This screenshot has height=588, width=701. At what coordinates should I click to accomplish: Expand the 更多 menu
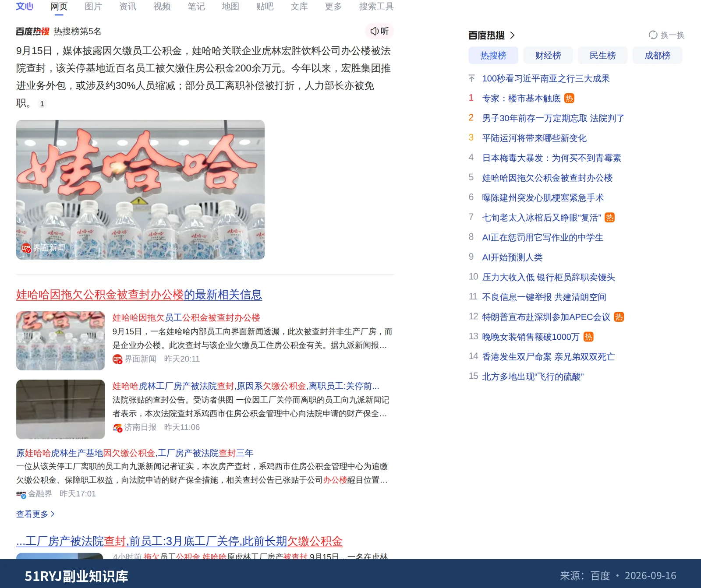pos(333,7)
